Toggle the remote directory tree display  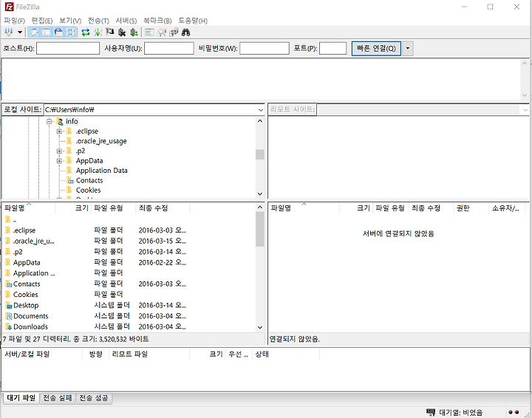pos(58,32)
